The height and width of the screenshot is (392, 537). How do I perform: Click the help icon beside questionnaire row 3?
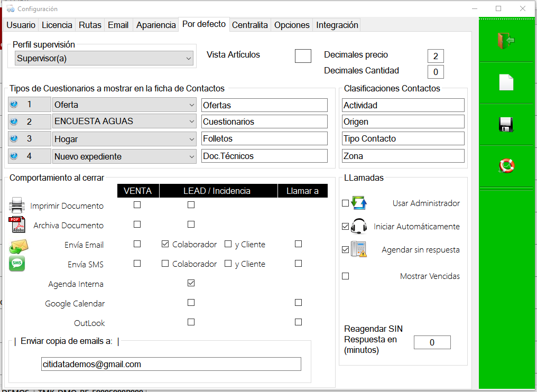14,138
